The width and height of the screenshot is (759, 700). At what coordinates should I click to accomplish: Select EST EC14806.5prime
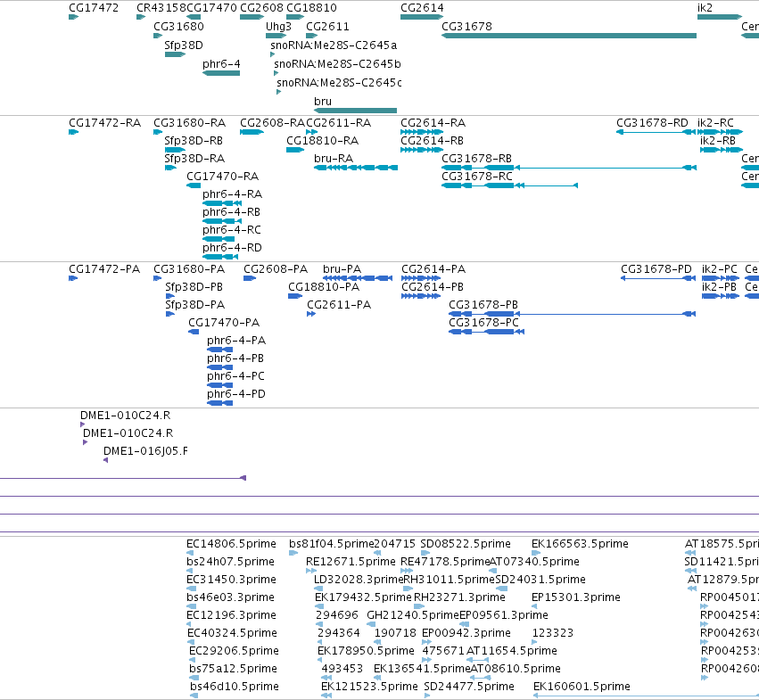pyautogui.click(x=231, y=544)
